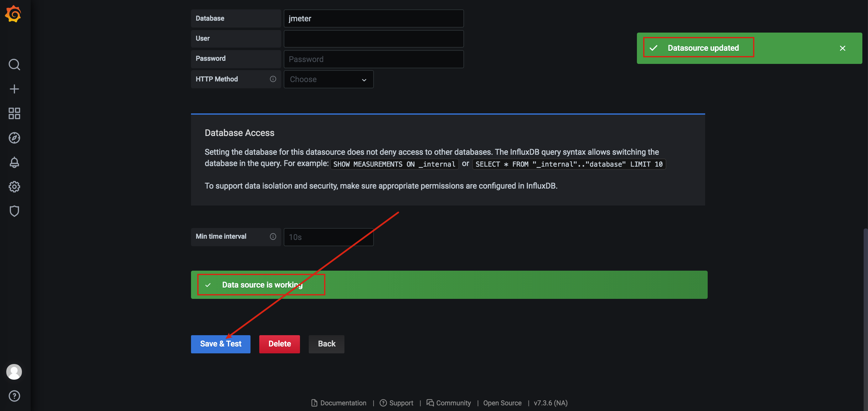This screenshot has width=868, height=411.
Task: Open the Explore compass icon
Action: click(x=14, y=138)
